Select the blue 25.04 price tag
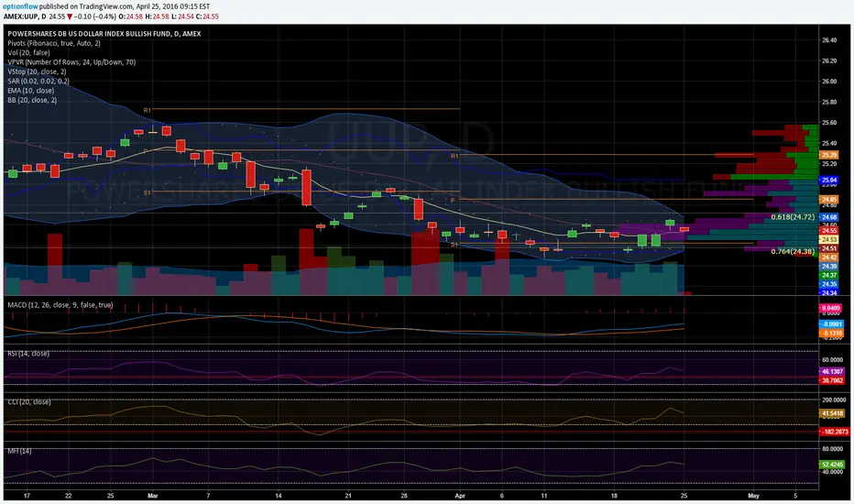This screenshot has height=504, width=854. point(829,180)
